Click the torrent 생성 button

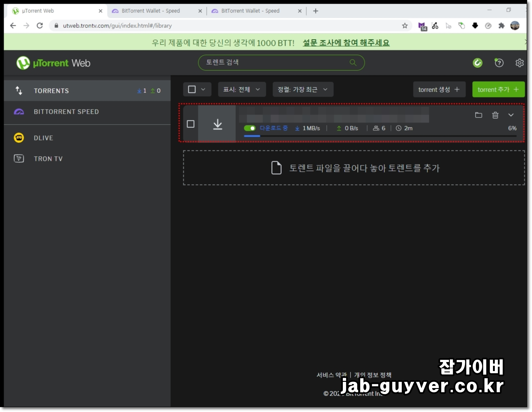[439, 89]
